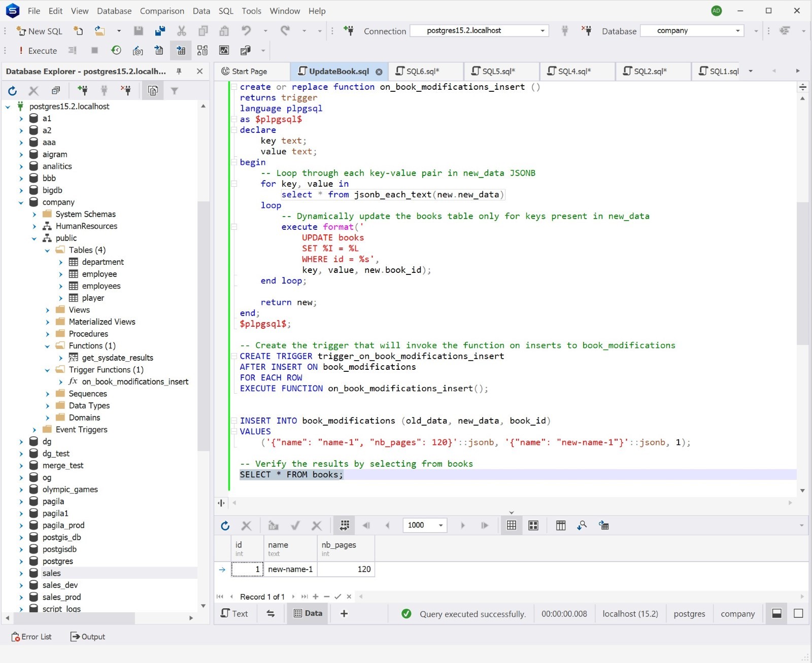812x663 pixels.
Task: Click the editor vertical scrollbar
Action: coord(802,273)
